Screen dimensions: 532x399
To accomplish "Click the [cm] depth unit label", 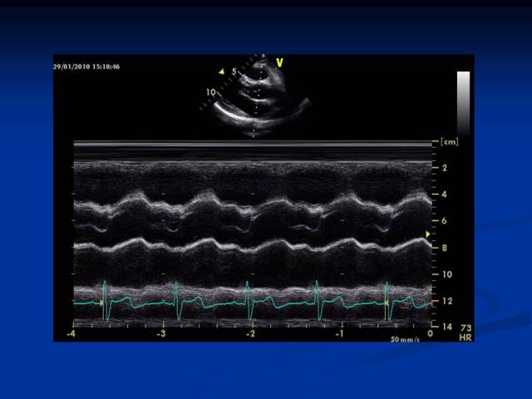I will (x=449, y=142).
